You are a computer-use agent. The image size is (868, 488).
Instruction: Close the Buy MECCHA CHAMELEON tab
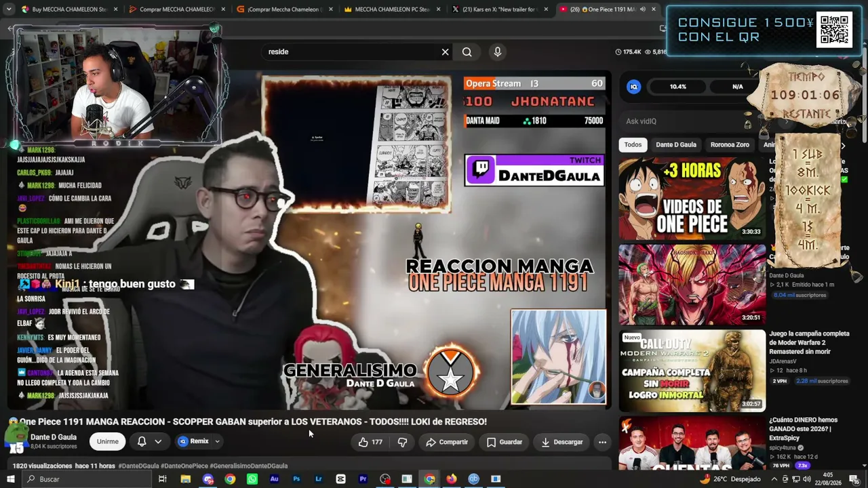pos(115,9)
